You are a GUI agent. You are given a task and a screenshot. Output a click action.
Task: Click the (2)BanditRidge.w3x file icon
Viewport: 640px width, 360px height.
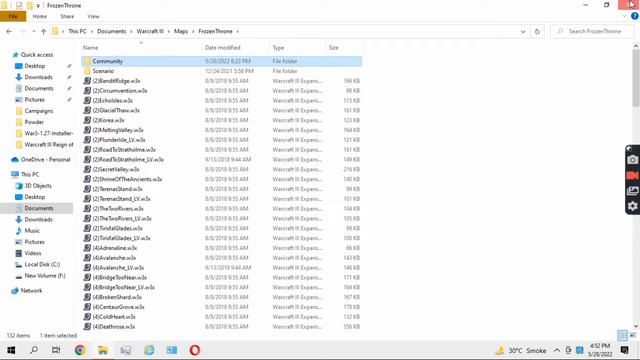[x=87, y=81]
